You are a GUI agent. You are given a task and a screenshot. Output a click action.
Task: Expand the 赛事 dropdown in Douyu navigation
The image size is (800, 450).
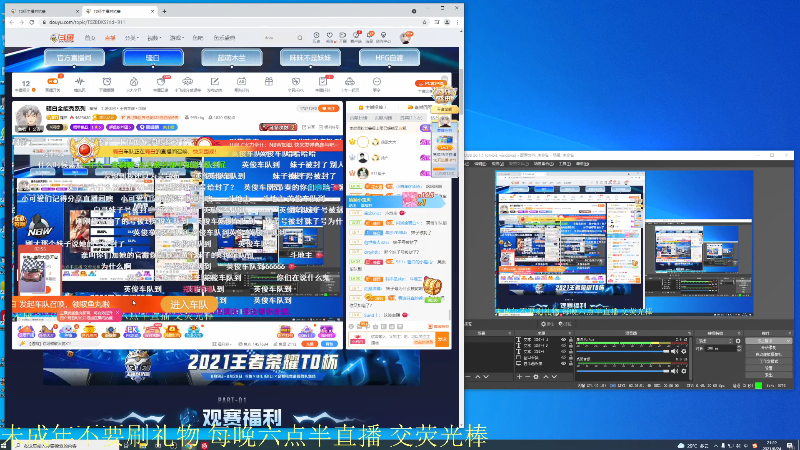(x=154, y=38)
